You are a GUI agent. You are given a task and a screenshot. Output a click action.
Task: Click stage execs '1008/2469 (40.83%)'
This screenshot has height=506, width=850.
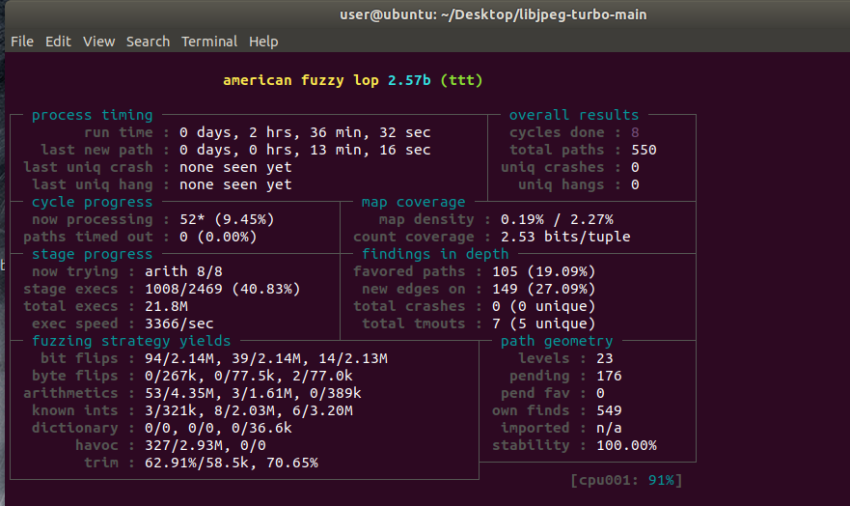click(223, 289)
